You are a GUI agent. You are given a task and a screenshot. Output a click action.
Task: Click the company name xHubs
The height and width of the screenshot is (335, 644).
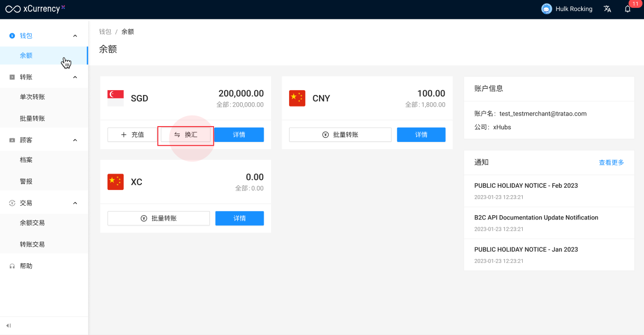point(502,127)
